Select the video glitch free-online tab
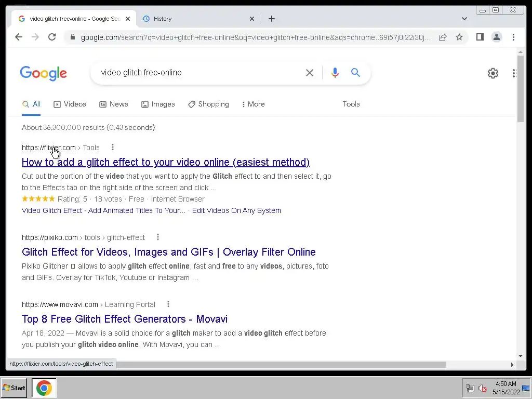This screenshot has height=399, width=532. click(74, 19)
